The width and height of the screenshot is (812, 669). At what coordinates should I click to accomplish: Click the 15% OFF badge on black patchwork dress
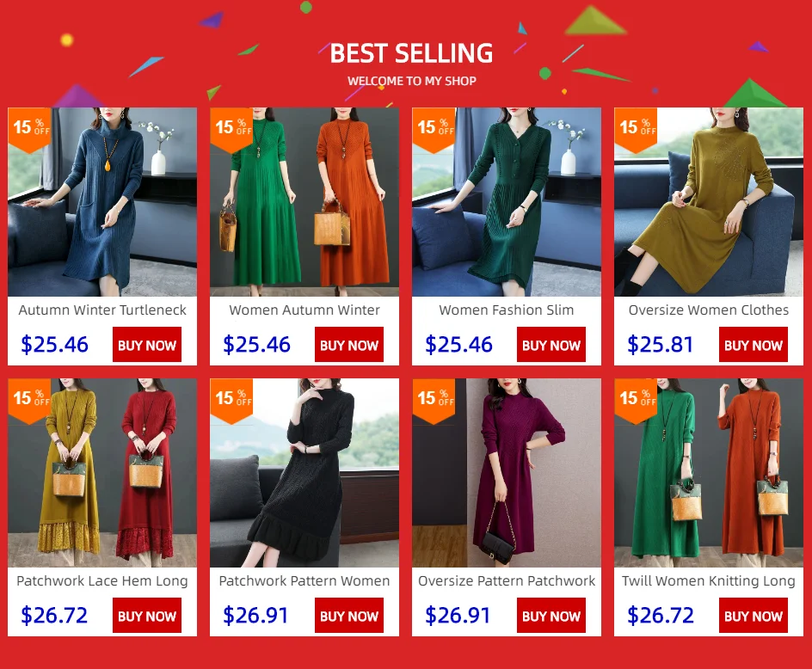tap(231, 400)
